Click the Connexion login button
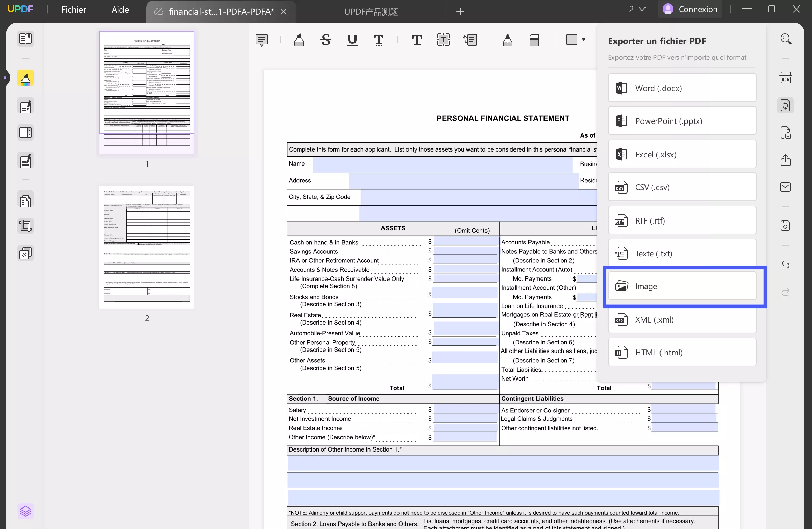 coord(690,9)
